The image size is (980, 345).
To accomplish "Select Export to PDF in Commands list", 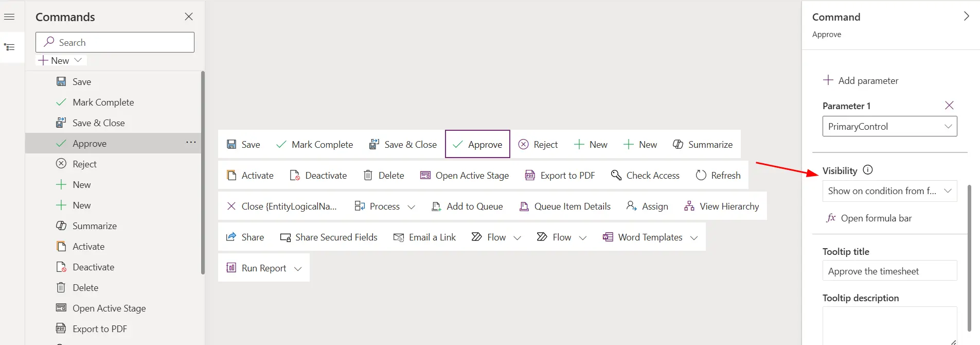I will tap(113, 329).
